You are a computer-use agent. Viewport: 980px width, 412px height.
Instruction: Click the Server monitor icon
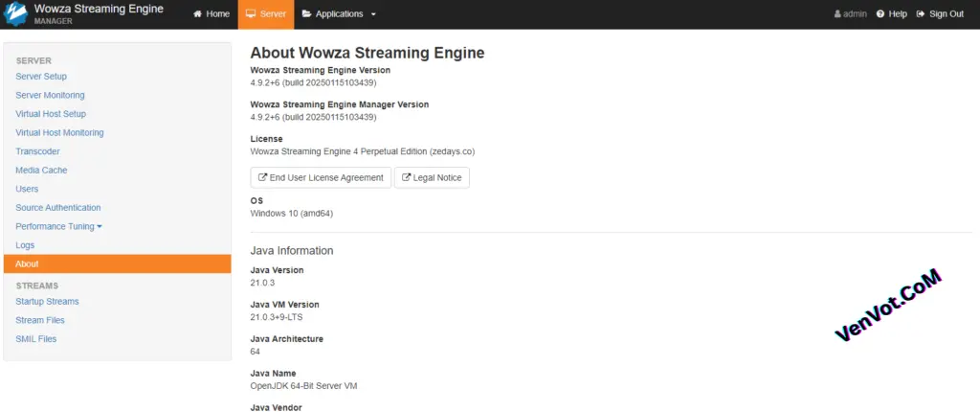(x=251, y=13)
